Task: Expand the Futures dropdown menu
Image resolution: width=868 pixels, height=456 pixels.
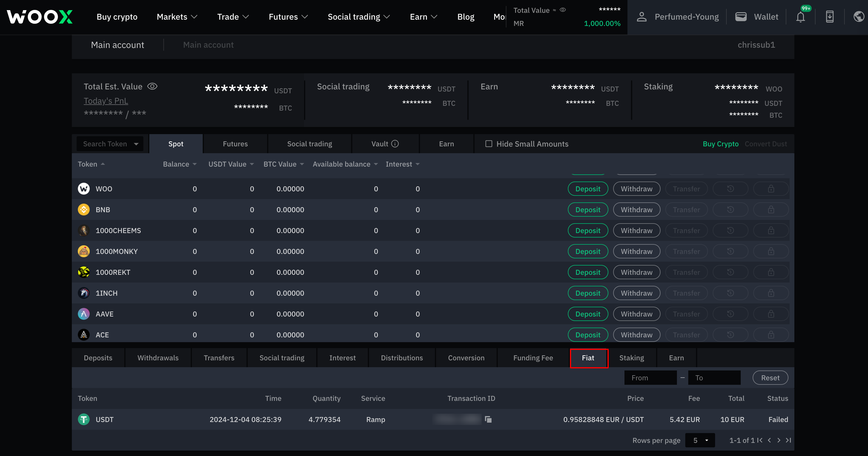Action: point(289,17)
